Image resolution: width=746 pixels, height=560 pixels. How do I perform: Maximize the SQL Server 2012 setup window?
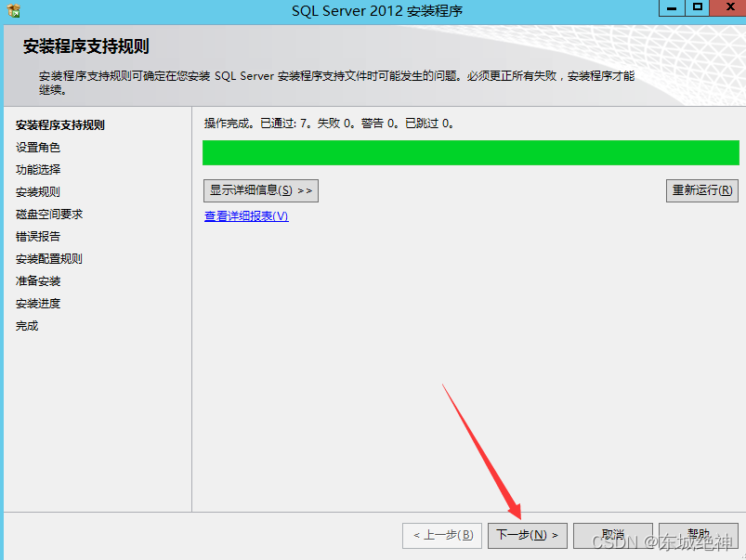697,8
